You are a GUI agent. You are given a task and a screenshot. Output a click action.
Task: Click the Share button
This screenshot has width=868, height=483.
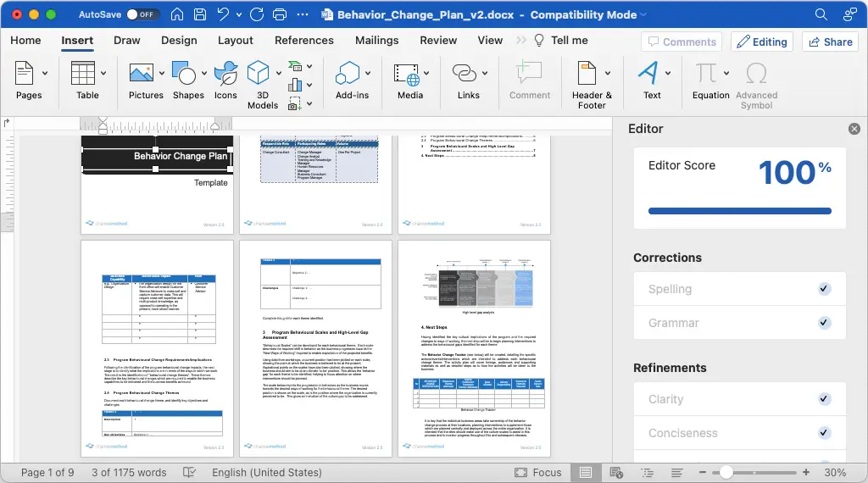tap(831, 42)
